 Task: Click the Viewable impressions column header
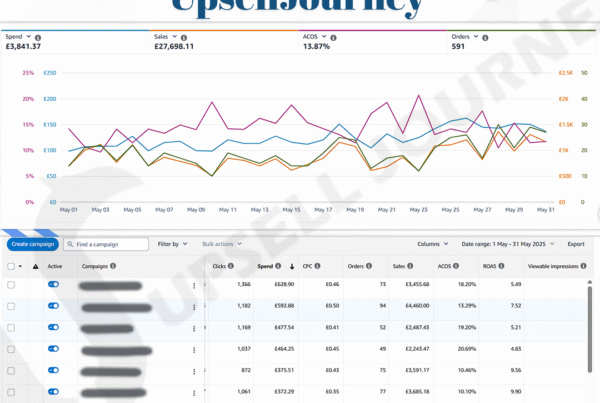click(x=553, y=266)
